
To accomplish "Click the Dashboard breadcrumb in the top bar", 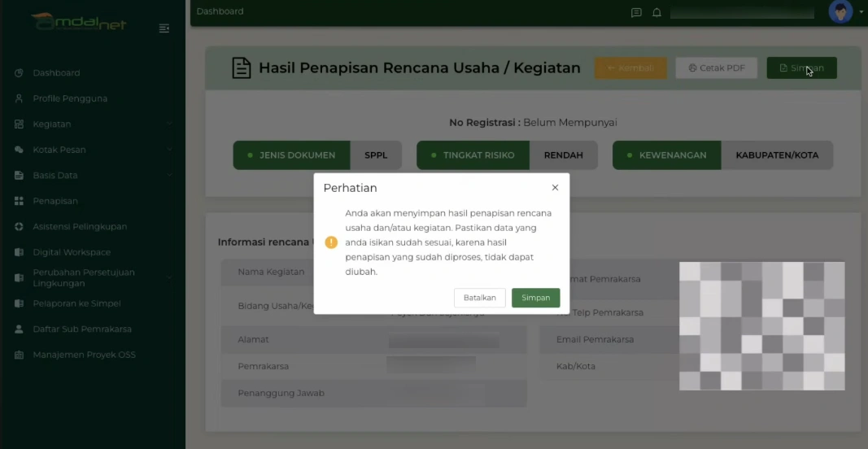I will point(220,11).
